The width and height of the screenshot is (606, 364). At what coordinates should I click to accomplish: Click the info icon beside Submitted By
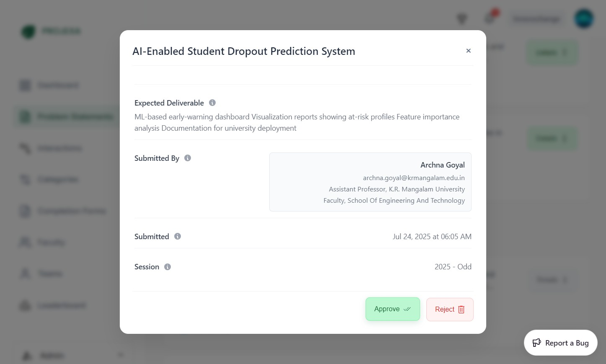tap(188, 158)
